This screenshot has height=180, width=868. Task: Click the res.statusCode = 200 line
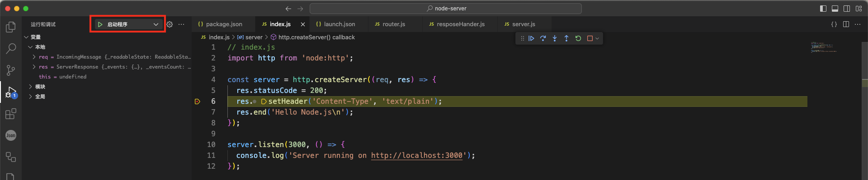point(281,90)
